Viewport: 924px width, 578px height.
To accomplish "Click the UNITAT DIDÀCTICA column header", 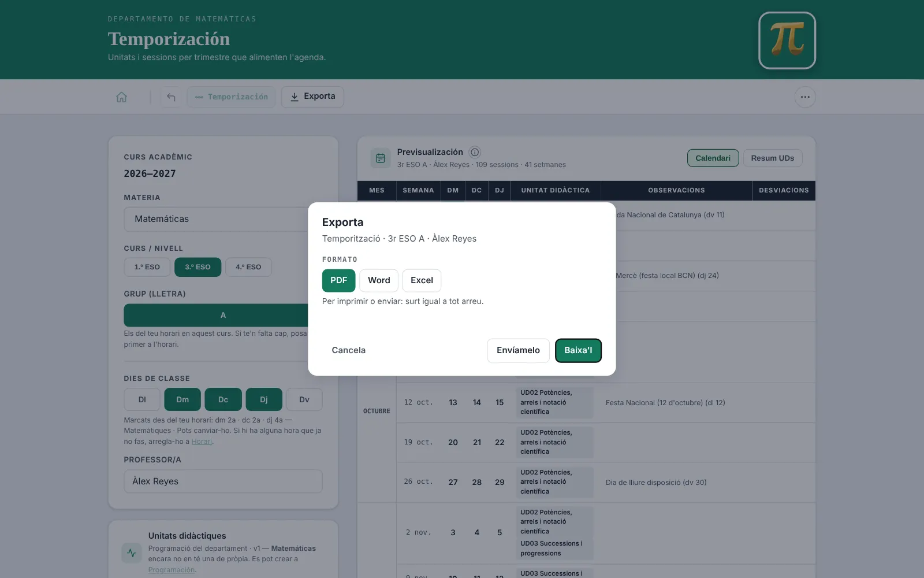I will [556, 190].
